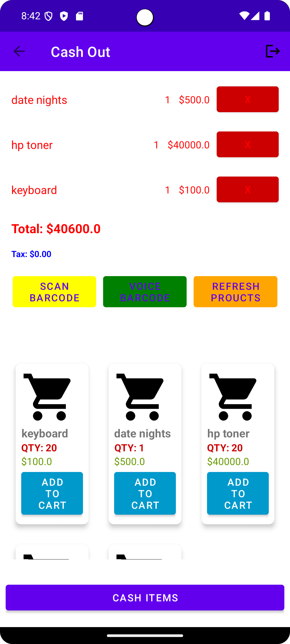The height and width of the screenshot is (644, 290).
Task: Add date nights to the cart
Action: click(145, 493)
